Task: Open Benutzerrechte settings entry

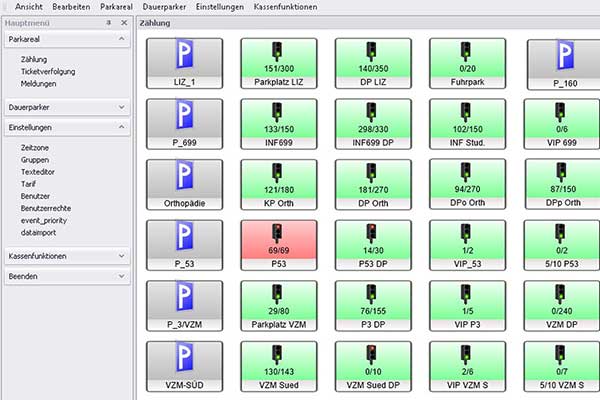Action: point(47,206)
